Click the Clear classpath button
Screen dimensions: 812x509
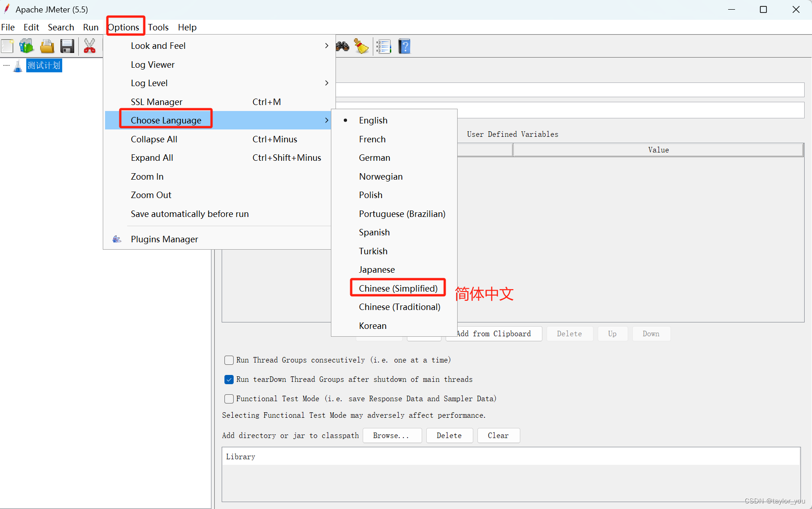498,436
